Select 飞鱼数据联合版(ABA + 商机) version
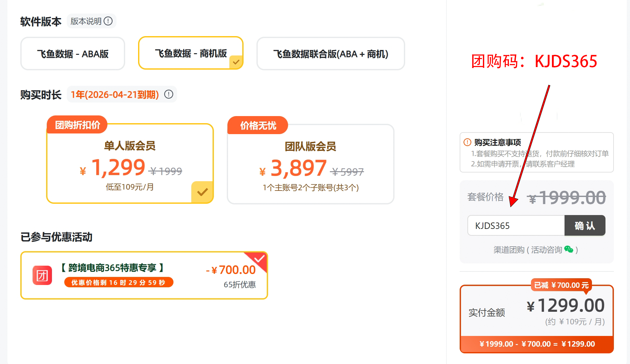This screenshot has height=364, width=630. point(331,54)
